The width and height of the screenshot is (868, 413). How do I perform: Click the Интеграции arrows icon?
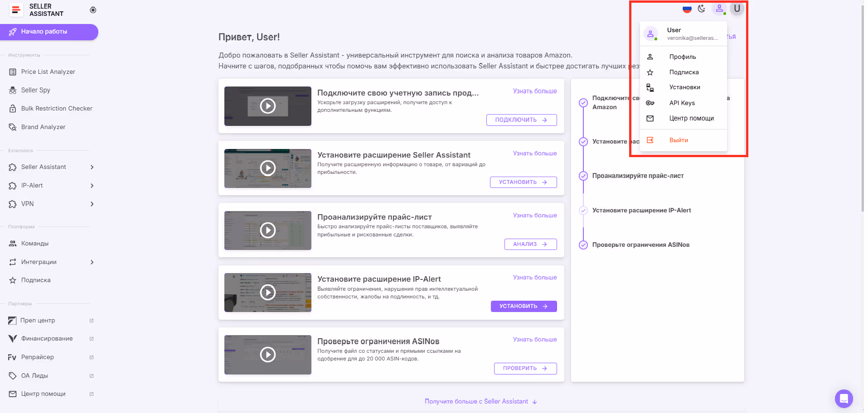(13, 262)
